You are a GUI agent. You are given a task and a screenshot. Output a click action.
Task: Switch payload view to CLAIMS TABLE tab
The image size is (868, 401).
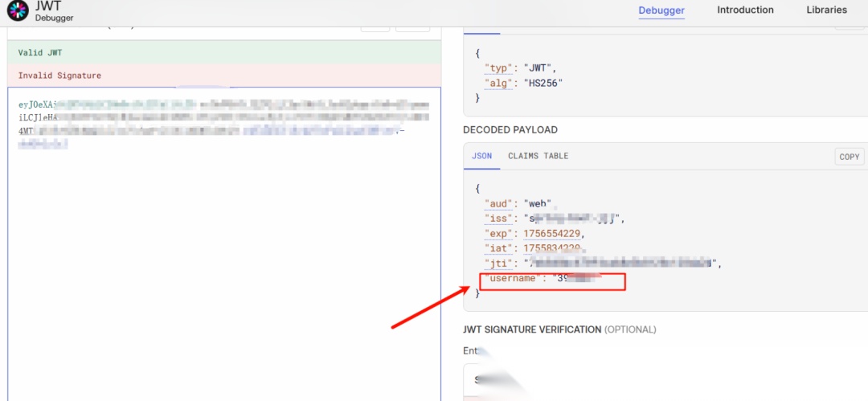538,156
